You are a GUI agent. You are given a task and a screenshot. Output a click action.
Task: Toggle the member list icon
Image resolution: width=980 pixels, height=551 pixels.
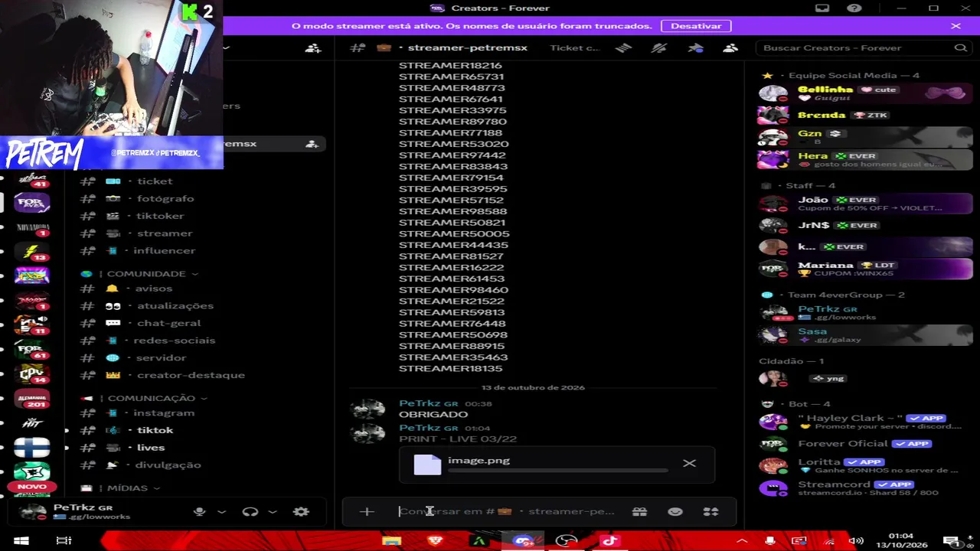pos(730,47)
